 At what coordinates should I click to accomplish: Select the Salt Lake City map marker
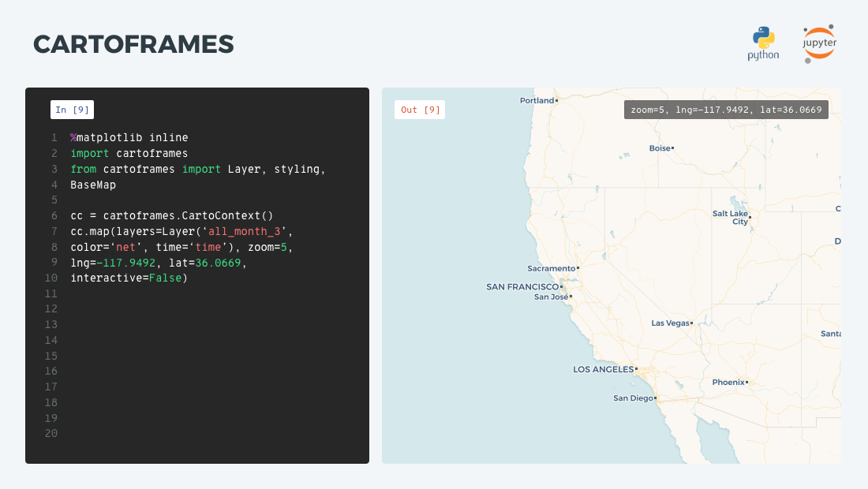coord(750,217)
